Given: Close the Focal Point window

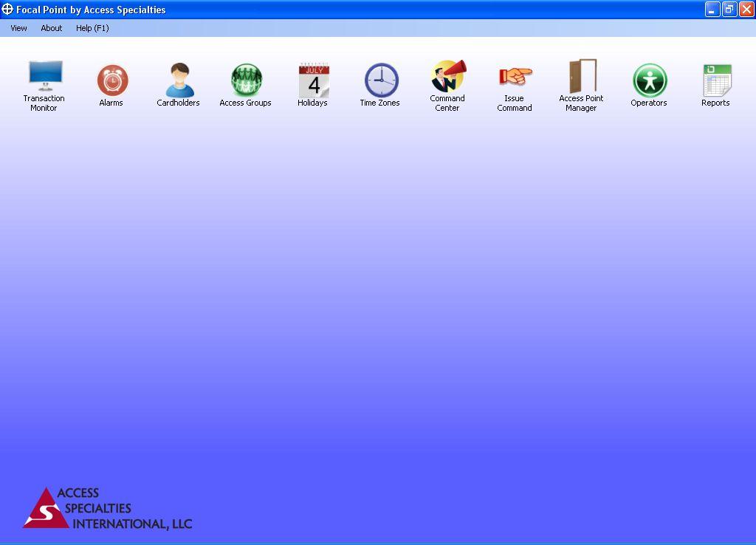Looking at the screenshot, I should [x=746, y=9].
